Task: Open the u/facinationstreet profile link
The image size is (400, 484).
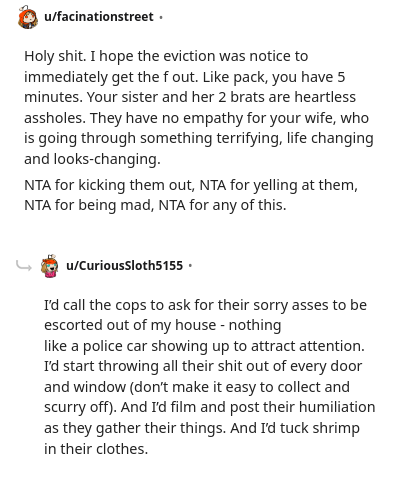Action: [x=99, y=16]
